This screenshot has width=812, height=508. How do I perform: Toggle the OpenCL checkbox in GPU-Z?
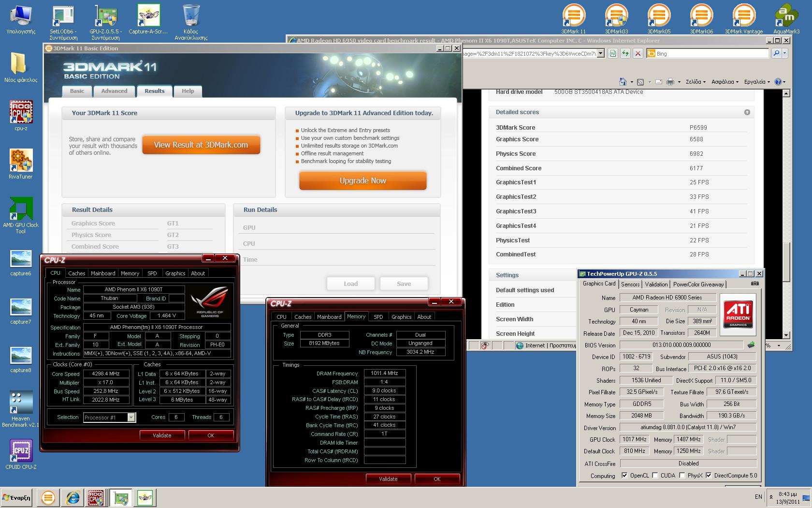coord(624,476)
